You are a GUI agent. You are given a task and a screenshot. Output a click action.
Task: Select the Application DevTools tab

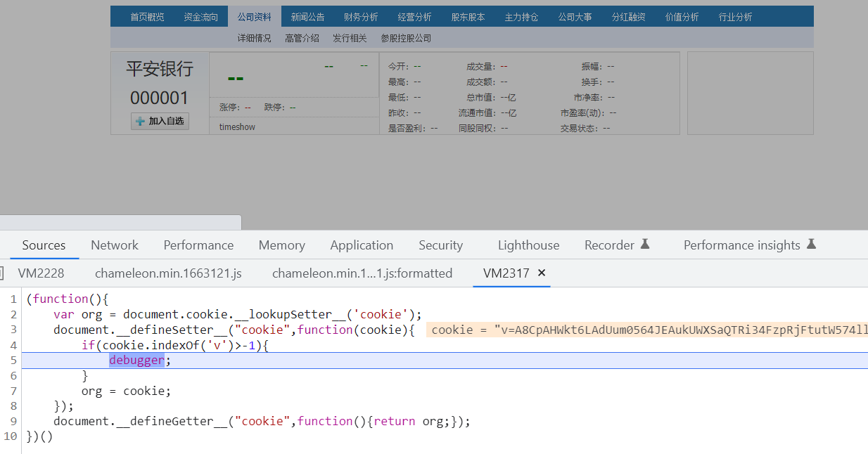pos(362,245)
